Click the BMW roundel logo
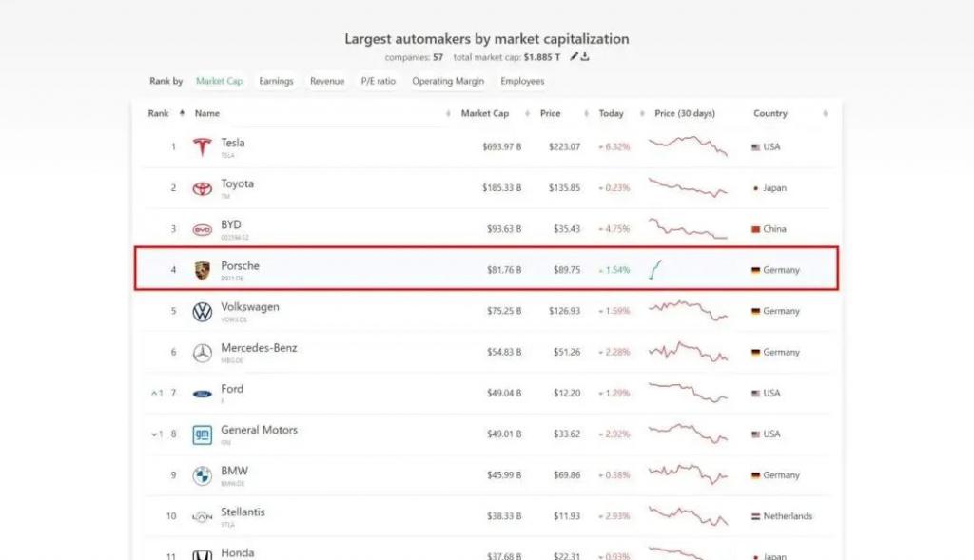The image size is (974, 560). 202,475
